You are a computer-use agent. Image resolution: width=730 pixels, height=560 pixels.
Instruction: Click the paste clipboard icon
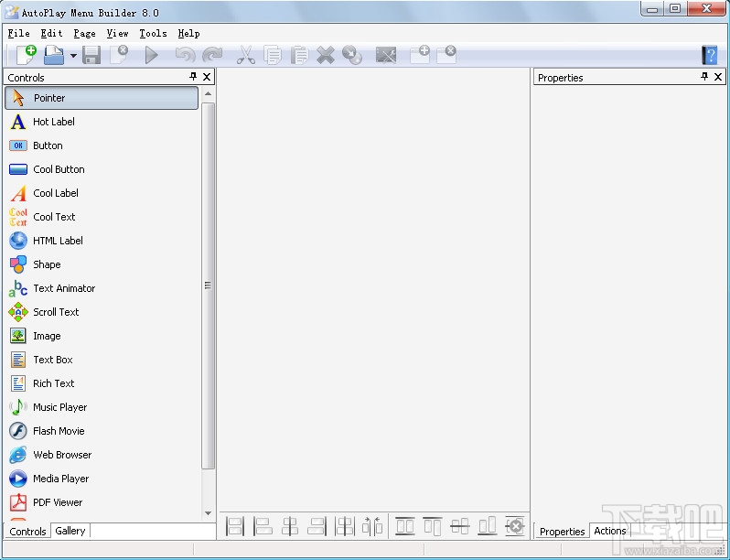[x=299, y=55]
